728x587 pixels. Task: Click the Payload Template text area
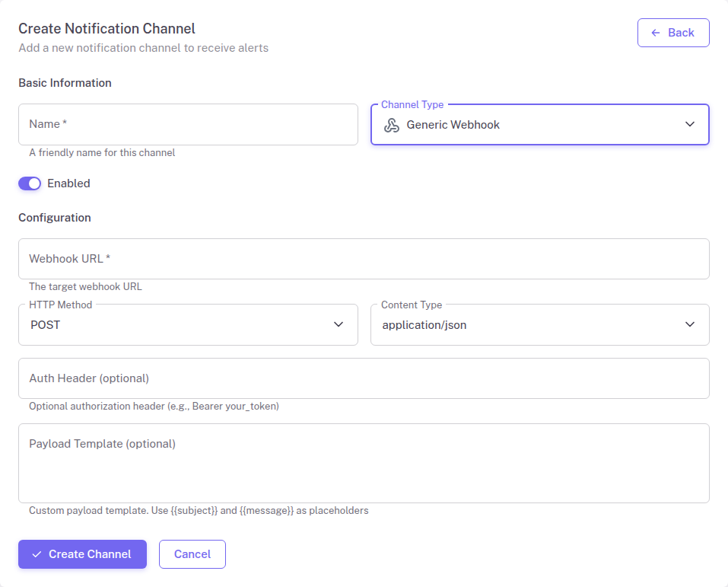point(364,461)
